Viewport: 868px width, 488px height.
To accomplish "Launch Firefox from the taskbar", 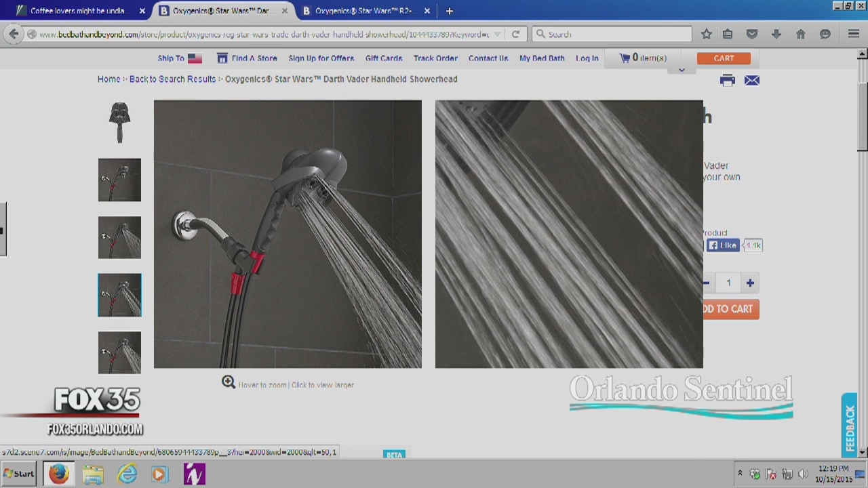I will point(59,474).
